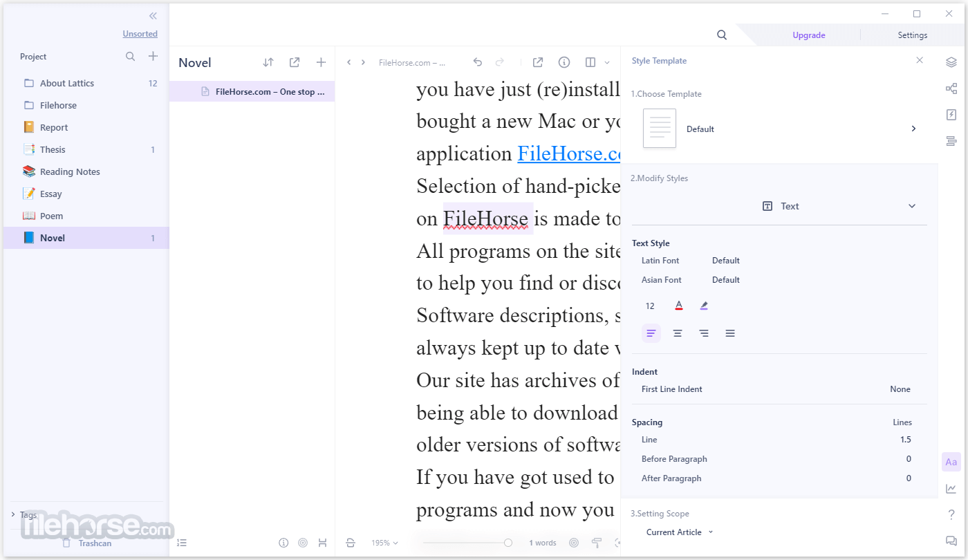Toggle split layout view in the editor toolbar
968x560 pixels.
(590, 62)
